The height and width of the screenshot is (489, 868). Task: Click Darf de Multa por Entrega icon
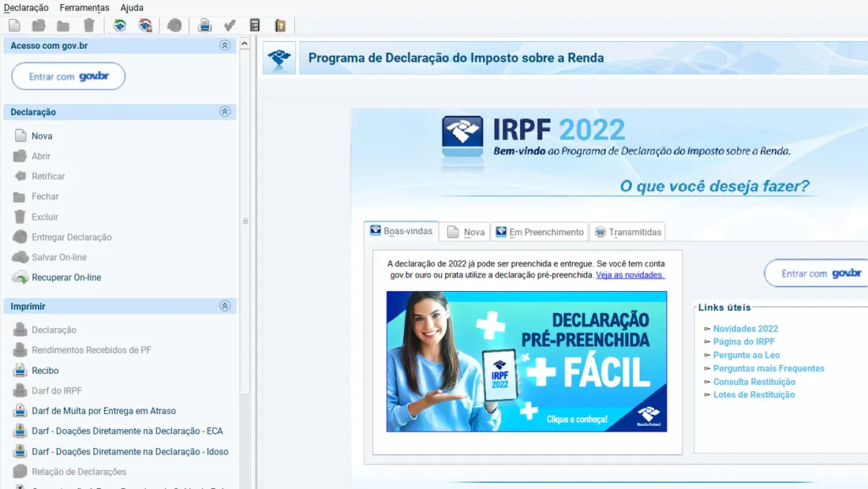coord(20,410)
